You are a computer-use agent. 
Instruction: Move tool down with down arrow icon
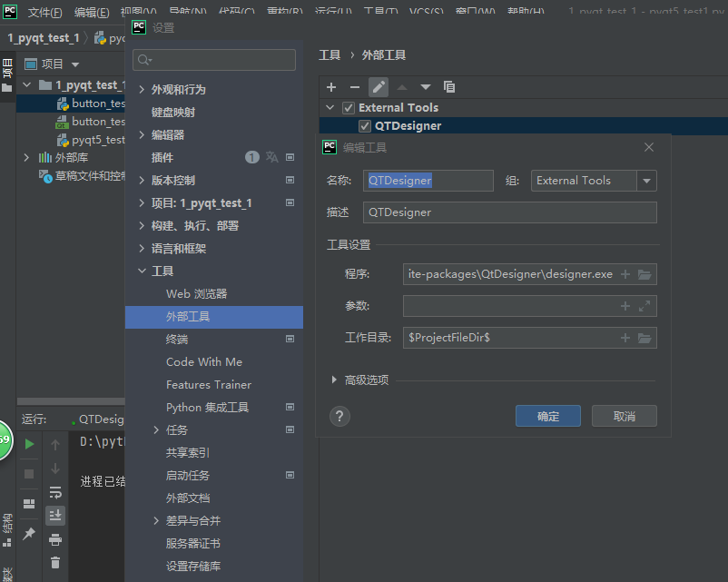[426, 87]
